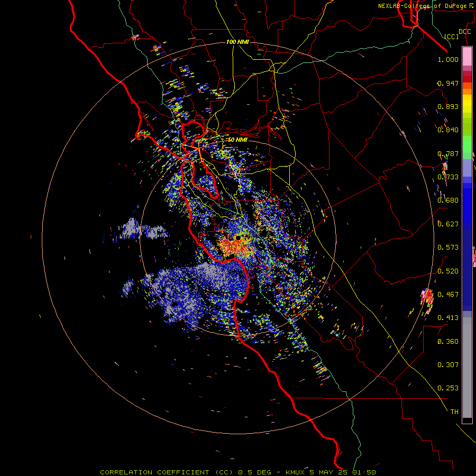Click the [CC] units label
This screenshot has height=476, width=476.
pos(452,36)
